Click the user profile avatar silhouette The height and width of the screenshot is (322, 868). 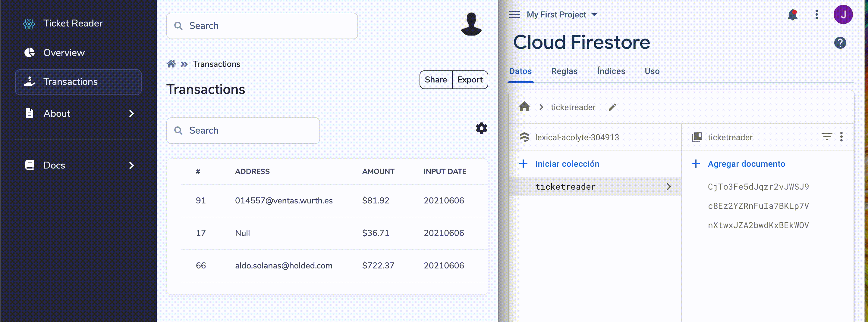(471, 24)
